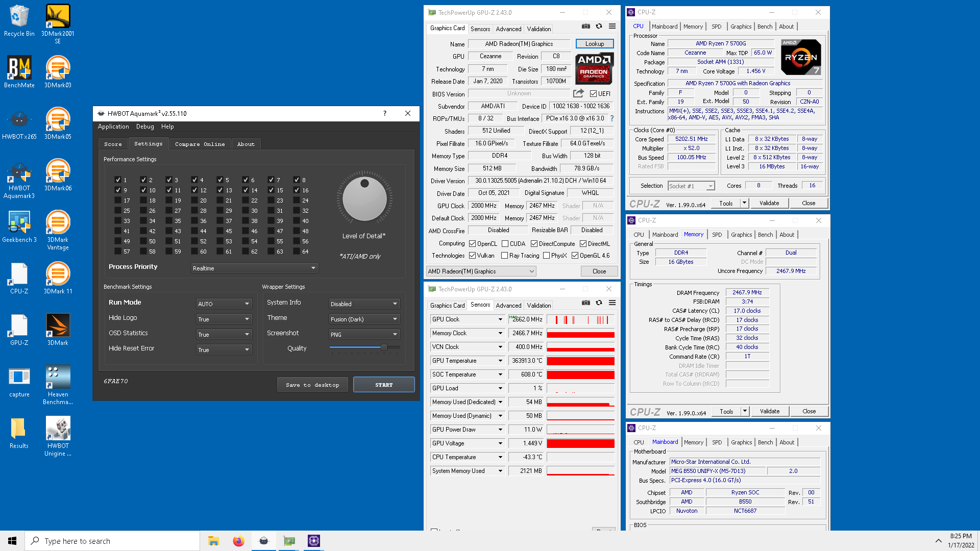Open the 3DMark05 desktop shortcut

tap(58, 123)
